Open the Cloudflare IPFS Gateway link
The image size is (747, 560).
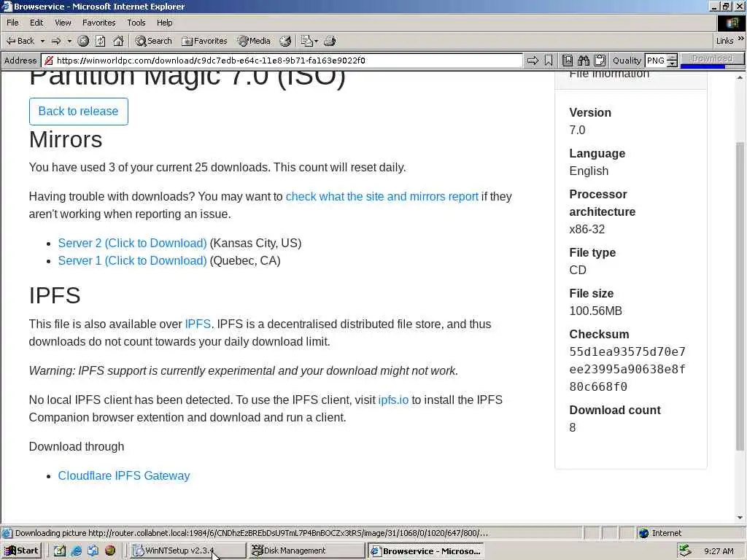(x=124, y=475)
